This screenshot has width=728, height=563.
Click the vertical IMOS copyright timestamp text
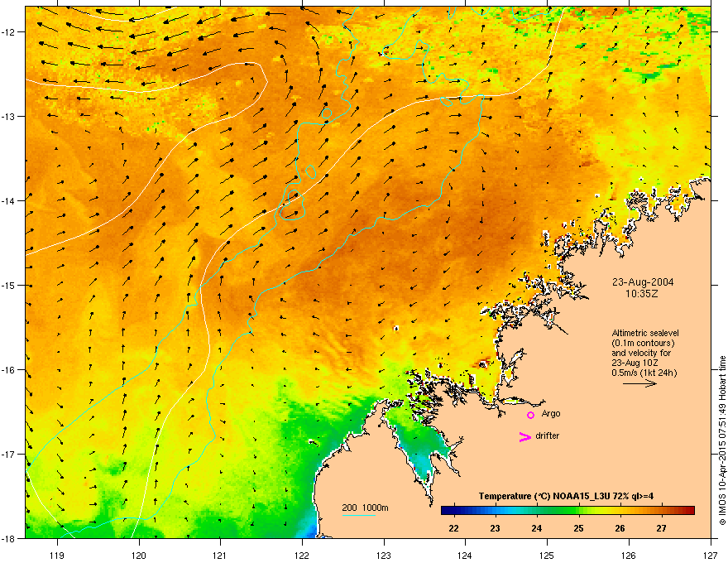(x=722, y=440)
